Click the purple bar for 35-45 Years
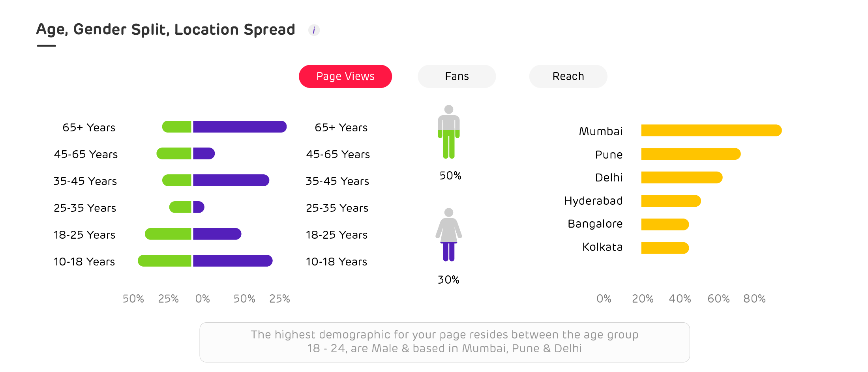The image size is (868, 372). point(231,180)
